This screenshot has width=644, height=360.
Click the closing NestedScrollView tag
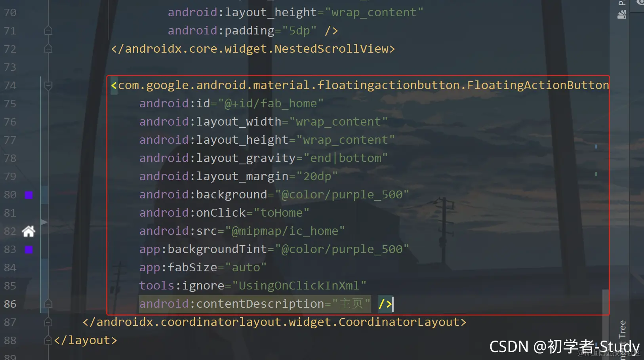[253, 49]
